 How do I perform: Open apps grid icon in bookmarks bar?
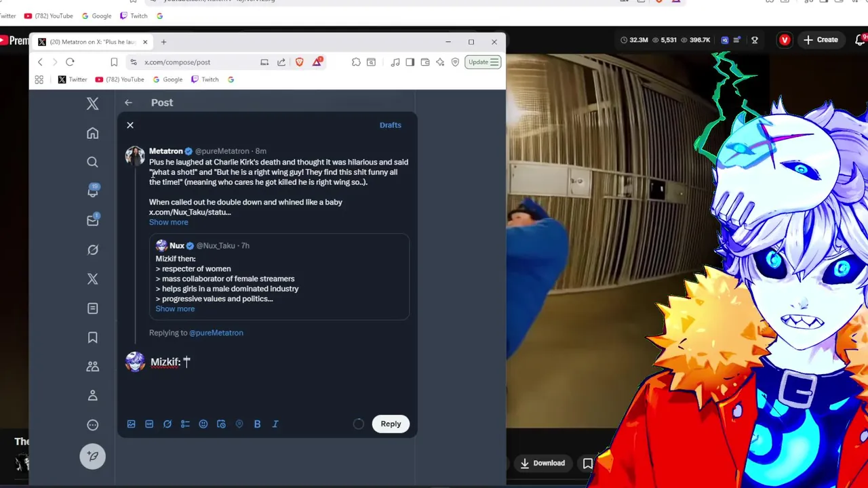[x=39, y=79]
